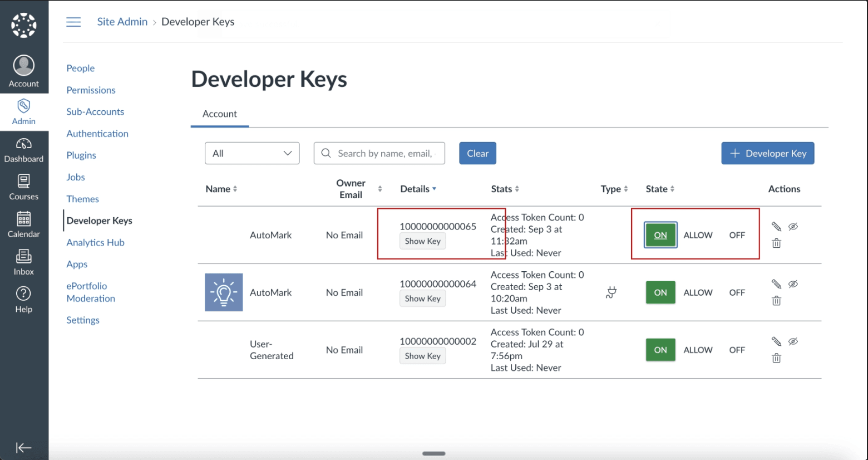Click the LTI plug icon on second AutoMark key
Screen dimensions: 868x460
click(x=611, y=292)
